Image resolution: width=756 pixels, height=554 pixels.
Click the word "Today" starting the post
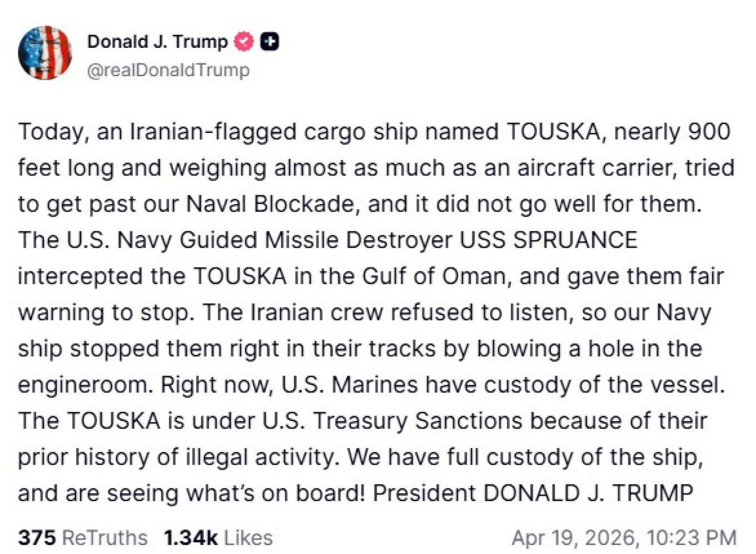click(51, 132)
